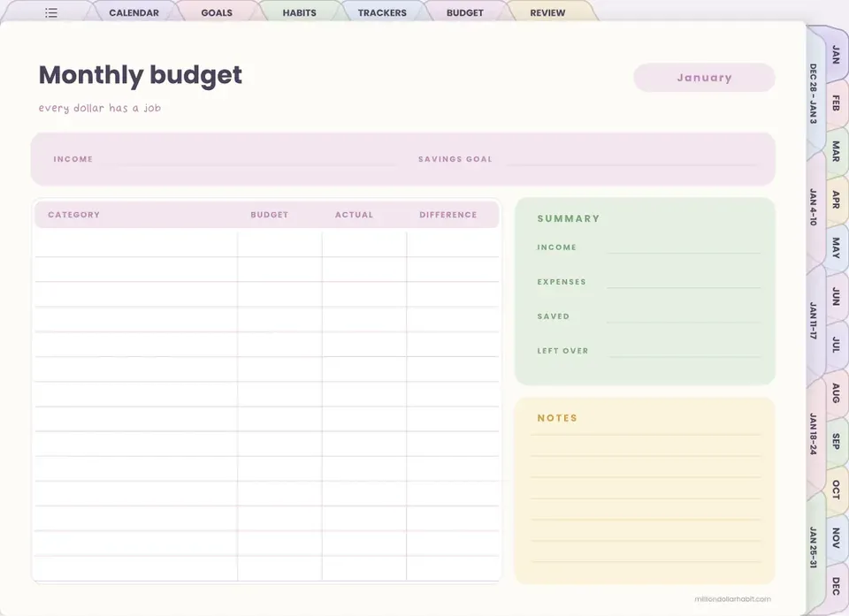Viewport: 849px width, 616px height.
Task: Click the BUDGET column header
Action: 269,215
